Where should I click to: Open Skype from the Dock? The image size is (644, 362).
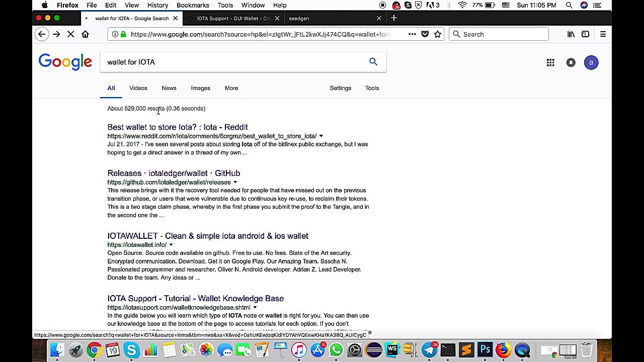[131, 350]
